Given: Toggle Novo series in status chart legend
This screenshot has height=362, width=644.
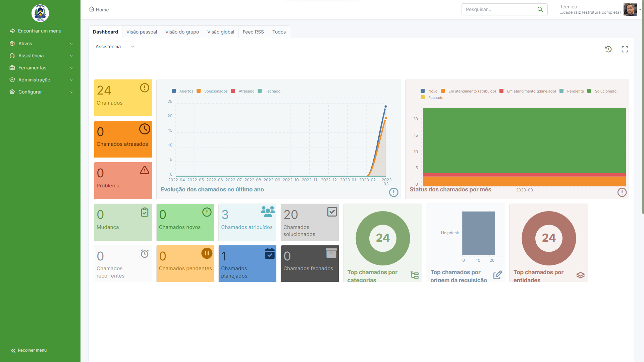Looking at the screenshot, I should point(429,91).
